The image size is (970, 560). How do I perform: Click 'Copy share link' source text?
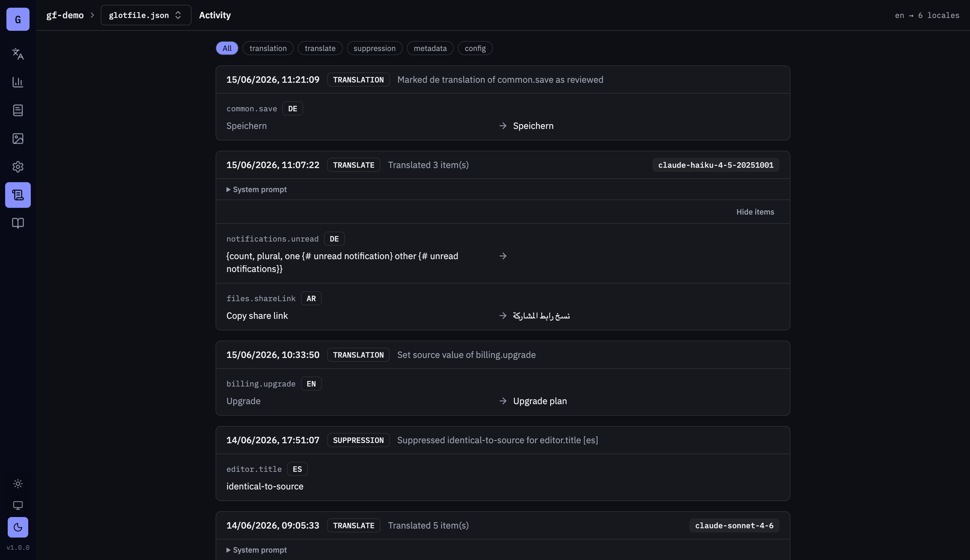tap(257, 316)
